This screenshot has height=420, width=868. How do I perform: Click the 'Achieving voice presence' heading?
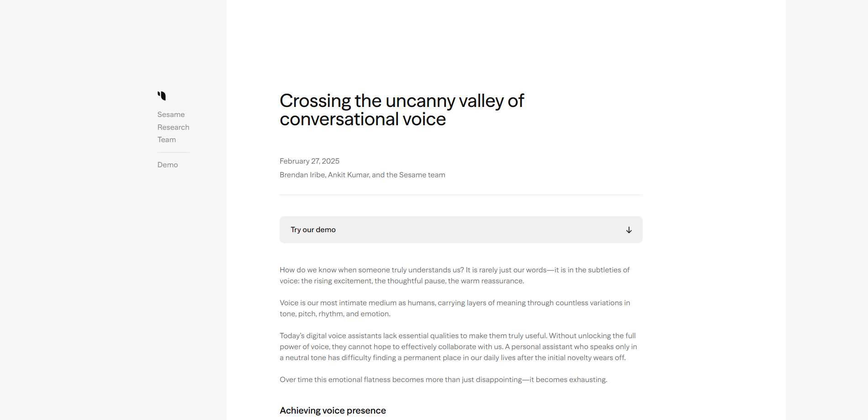(333, 410)
